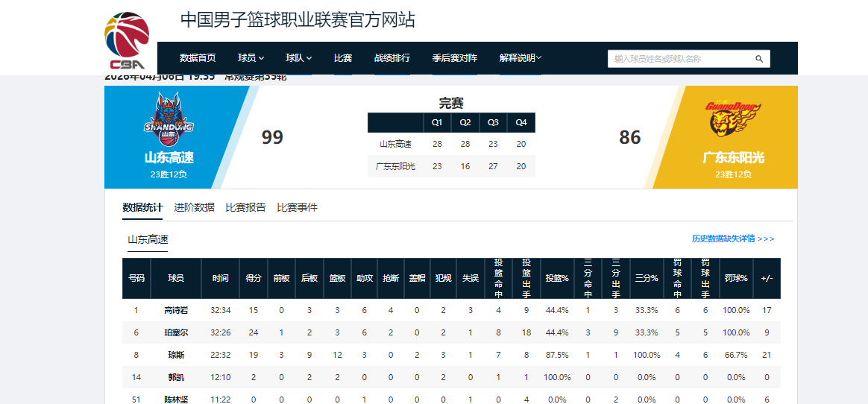Open 数据首页 in navigation bar
Screen dimensions: 868x404
[198, 58]
